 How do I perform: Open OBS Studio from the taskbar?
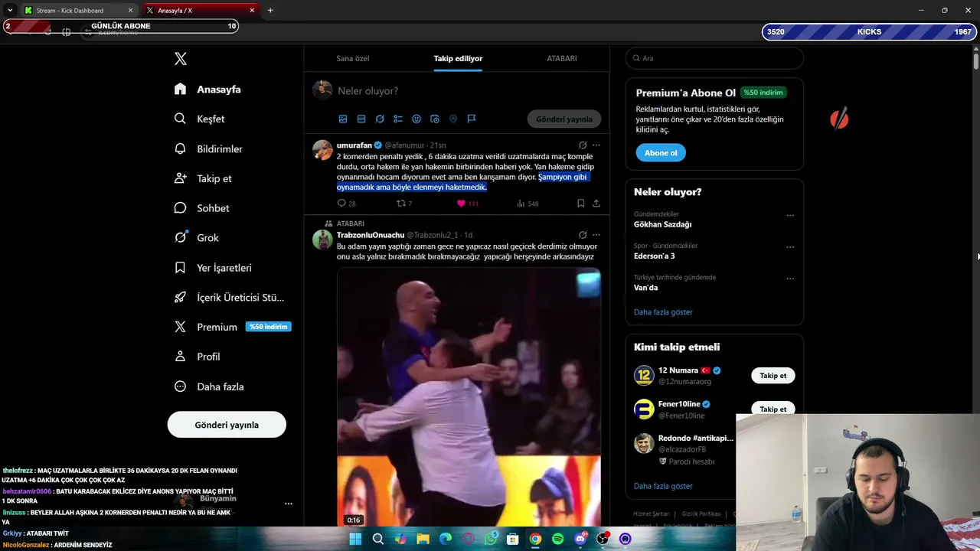click(x=603, y=539)
